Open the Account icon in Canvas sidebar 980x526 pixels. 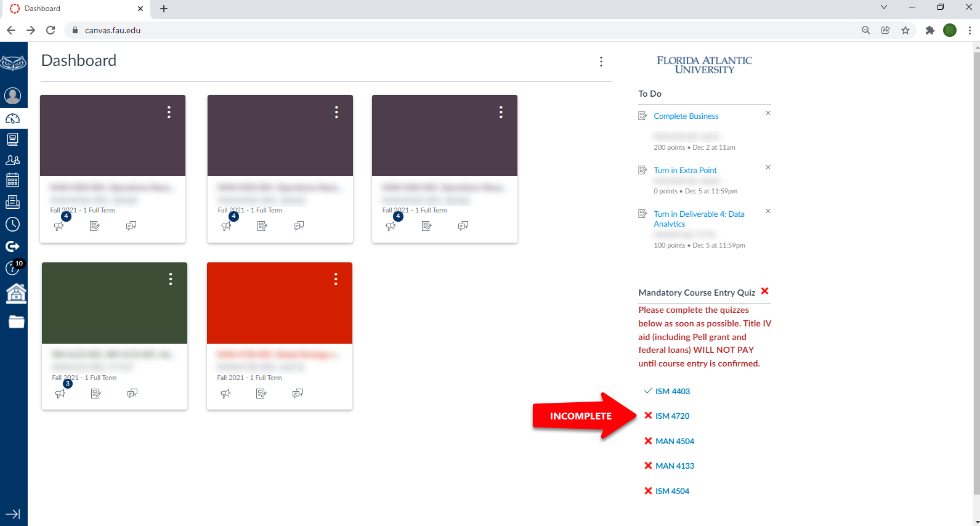13,96
